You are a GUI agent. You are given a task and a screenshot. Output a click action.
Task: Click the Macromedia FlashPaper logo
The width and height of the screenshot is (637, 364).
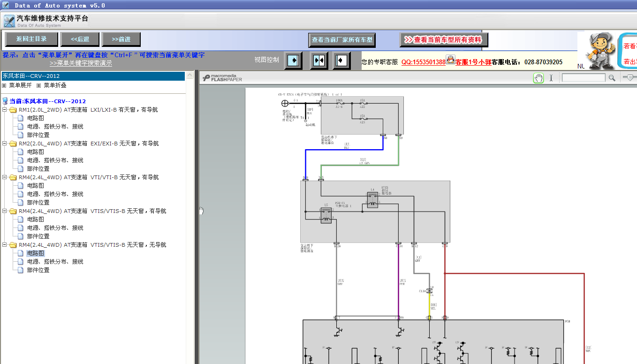coord(222,78)
